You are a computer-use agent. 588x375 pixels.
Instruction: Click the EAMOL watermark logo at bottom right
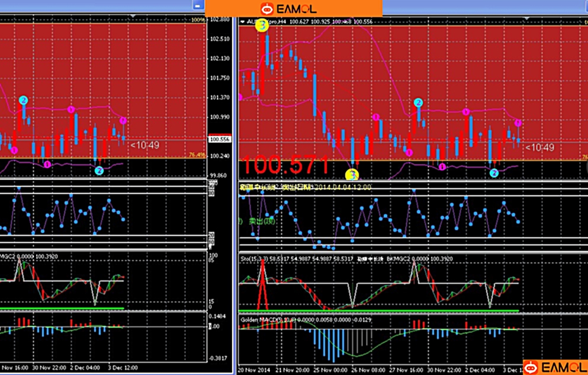point(554,367)
